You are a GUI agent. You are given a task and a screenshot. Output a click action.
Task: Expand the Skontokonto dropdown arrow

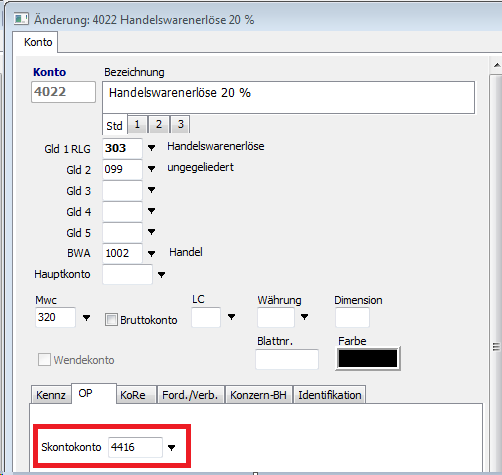pos(171,448)
